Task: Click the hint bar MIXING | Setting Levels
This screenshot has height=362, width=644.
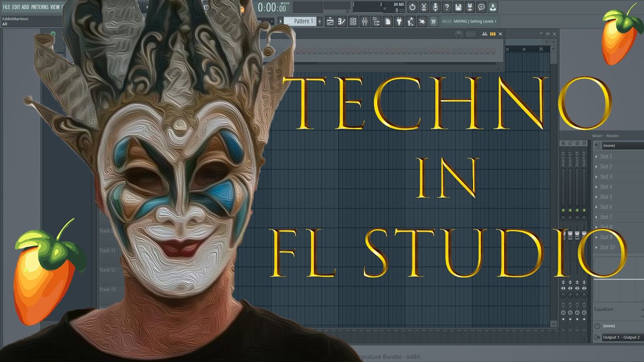Action: tap(469, 21)
